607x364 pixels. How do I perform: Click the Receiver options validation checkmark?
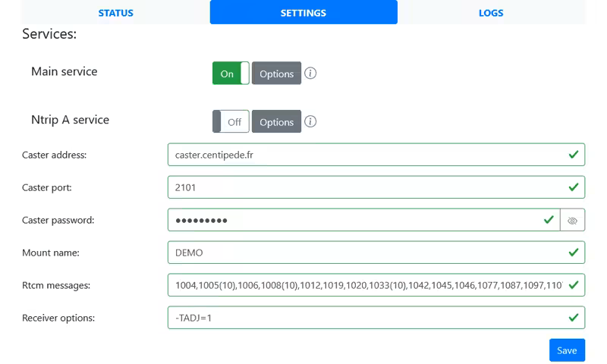click(x=573, y=318)
